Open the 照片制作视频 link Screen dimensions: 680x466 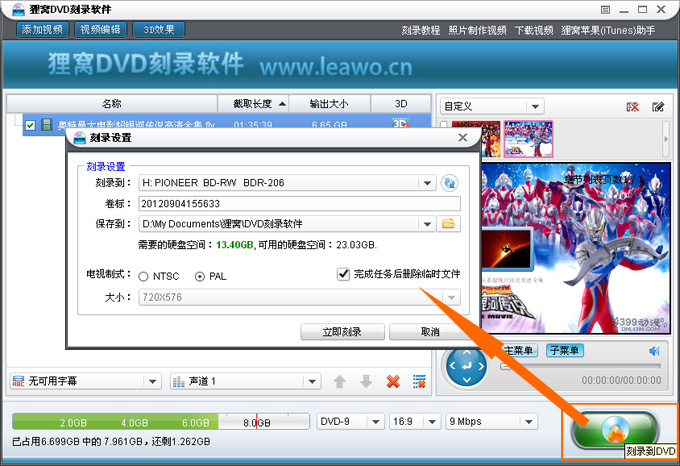tap(477, 30)
